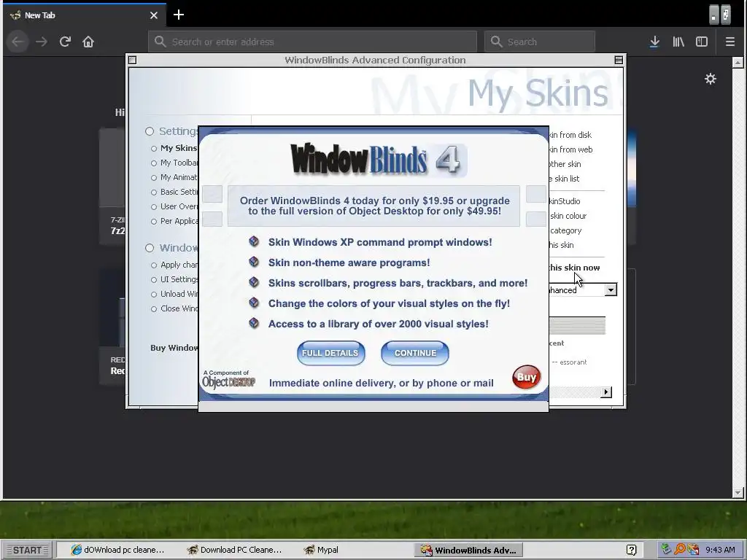Screen dimensions: 747x560
Task: Select User Overrides radio option
Action: [x=154, y=207]
